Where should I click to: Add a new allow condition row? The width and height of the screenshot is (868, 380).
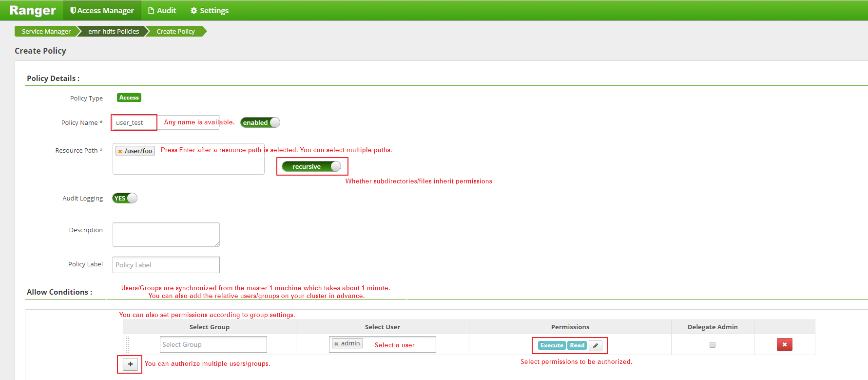(x=130, y=364)
